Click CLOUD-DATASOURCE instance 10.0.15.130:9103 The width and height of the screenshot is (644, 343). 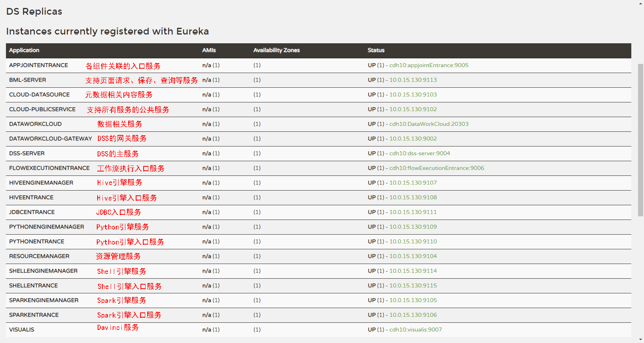[x=413, y=94]
